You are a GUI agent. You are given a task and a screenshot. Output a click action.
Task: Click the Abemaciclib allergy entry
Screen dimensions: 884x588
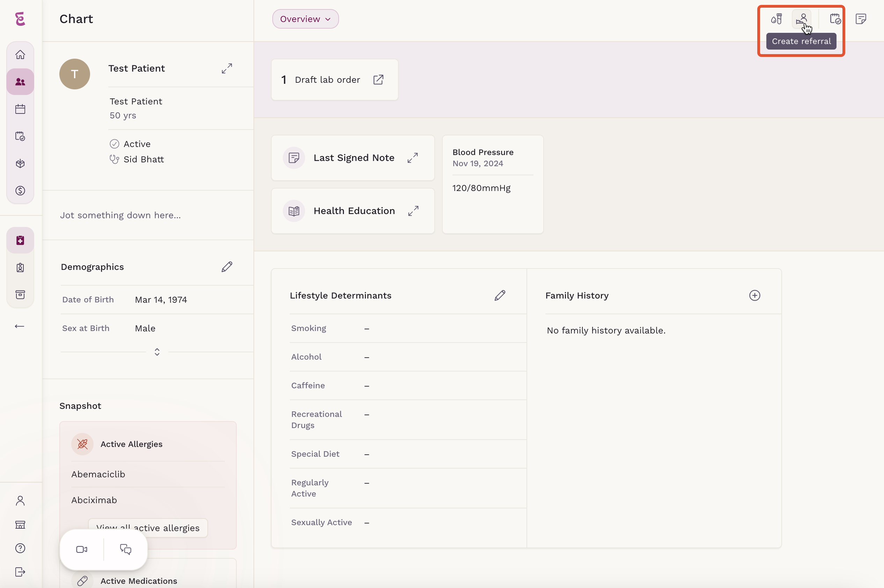98,474
